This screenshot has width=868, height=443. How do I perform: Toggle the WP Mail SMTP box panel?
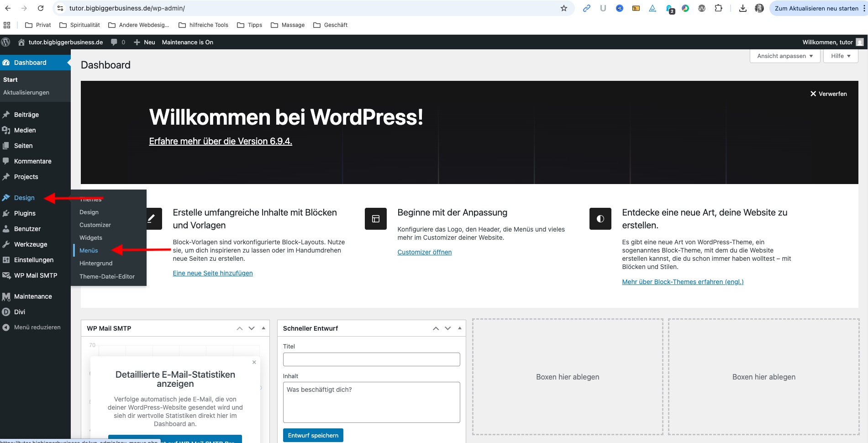(263, 328)
